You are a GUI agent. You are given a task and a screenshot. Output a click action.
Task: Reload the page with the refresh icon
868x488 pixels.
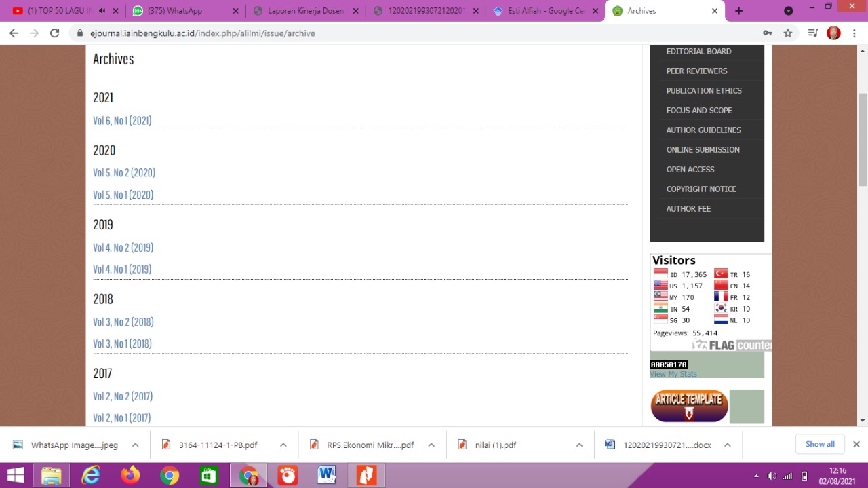coord(55,33)
